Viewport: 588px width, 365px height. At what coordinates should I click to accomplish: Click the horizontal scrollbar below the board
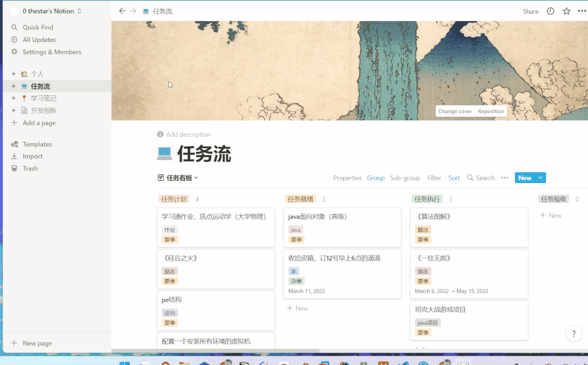point(216,351)
